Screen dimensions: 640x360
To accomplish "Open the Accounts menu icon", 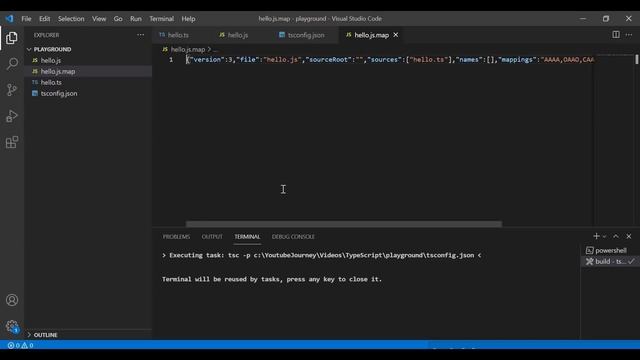I will 12,300.
